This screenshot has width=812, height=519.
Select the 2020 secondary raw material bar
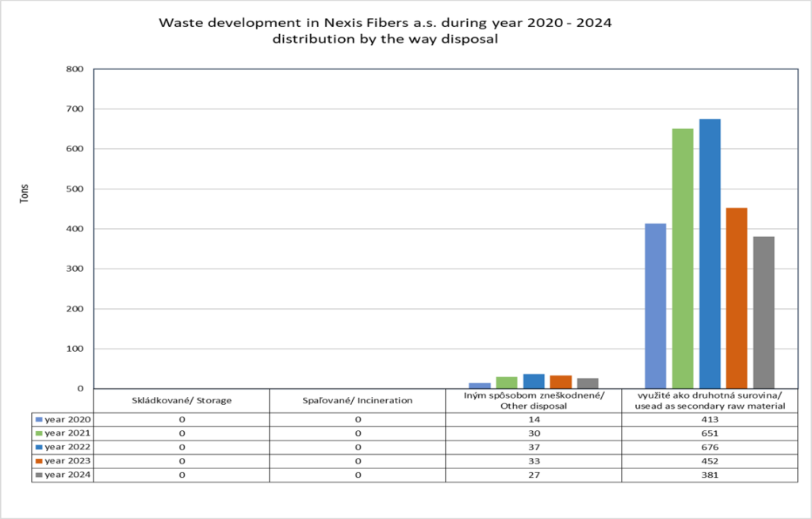point(656,306)
